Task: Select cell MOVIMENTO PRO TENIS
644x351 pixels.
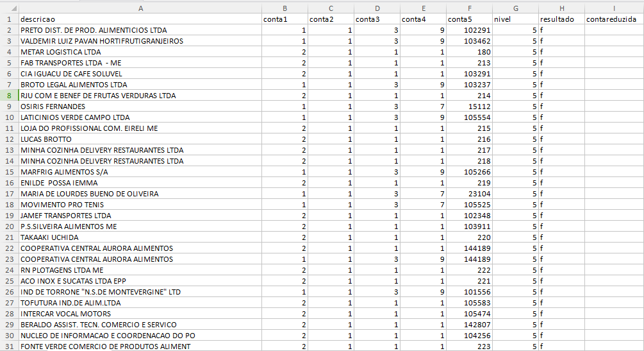Action: click(x=140, y=205)
